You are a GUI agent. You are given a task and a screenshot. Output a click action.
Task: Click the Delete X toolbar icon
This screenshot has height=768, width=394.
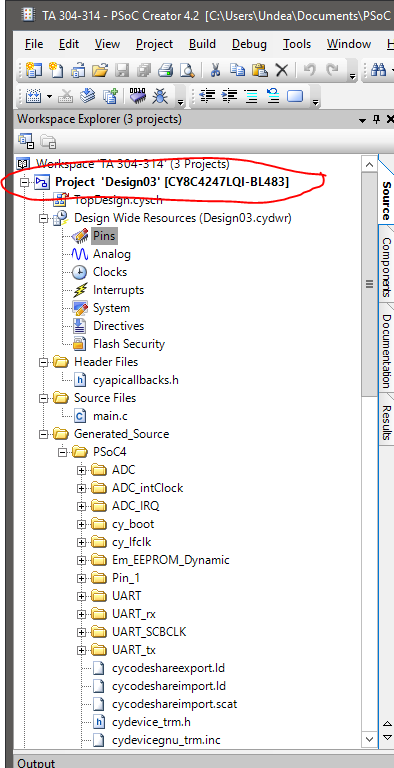[282, 71]
